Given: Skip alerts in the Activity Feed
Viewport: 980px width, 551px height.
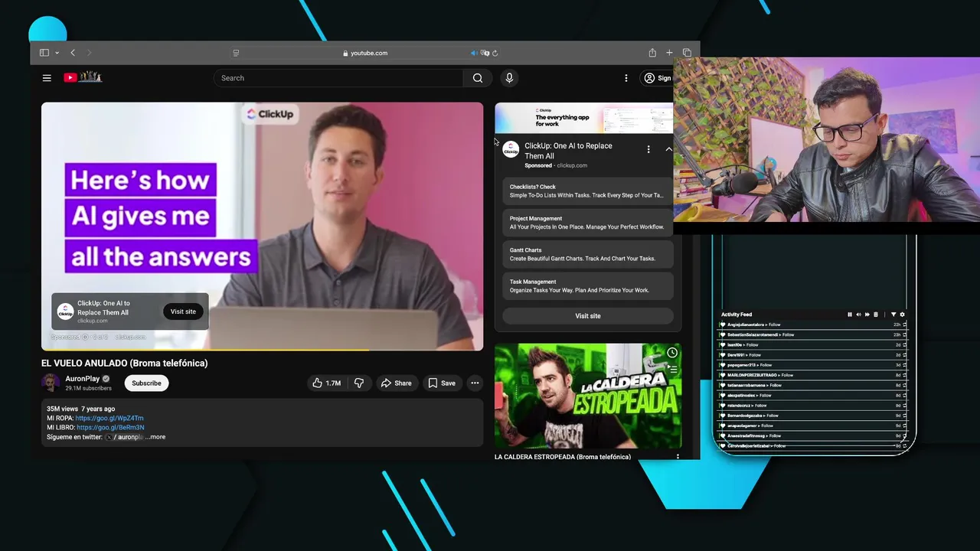Looking at the screenshot, I should click(x=867, y=315).
